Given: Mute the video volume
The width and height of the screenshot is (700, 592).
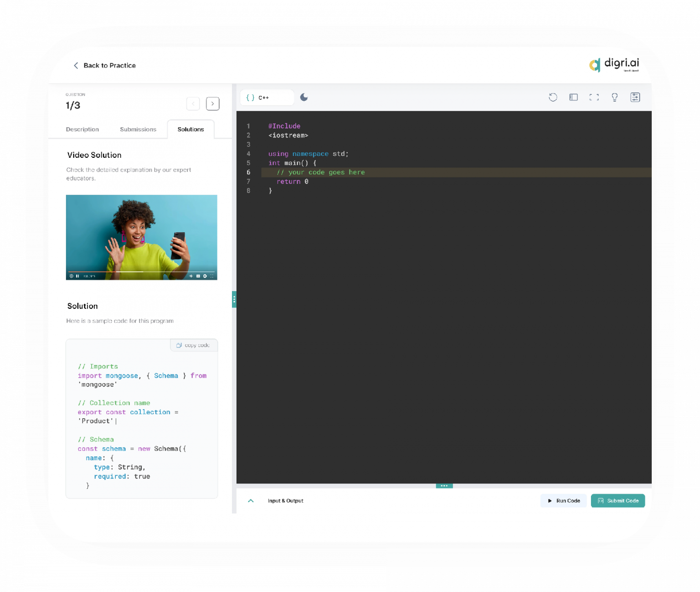Looking at the screenshot, I should point(191,276).
